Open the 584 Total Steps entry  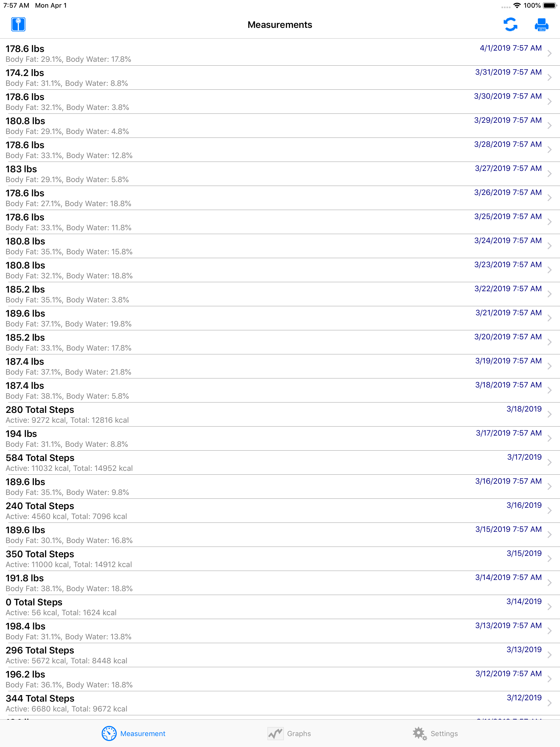(x=280, y=462)
